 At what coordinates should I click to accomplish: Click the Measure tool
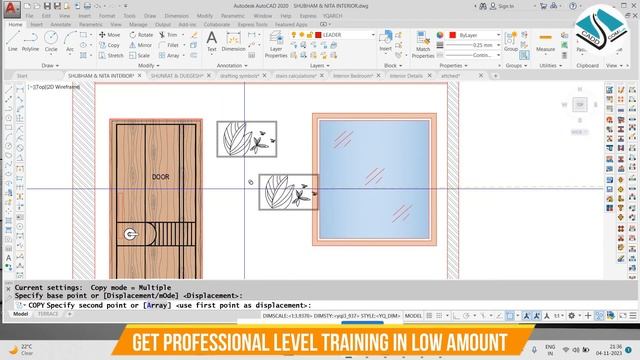pyautogui.click(x=545, y=41)
